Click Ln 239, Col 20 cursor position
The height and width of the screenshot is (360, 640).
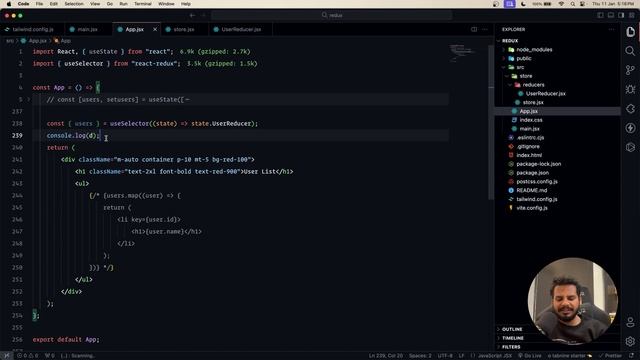386,356
